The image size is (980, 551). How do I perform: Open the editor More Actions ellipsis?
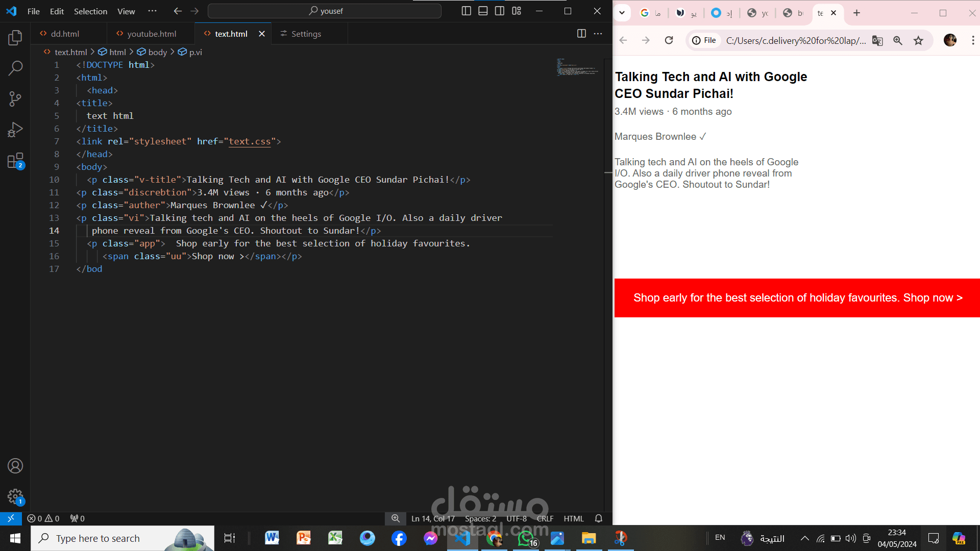point(598,34)
